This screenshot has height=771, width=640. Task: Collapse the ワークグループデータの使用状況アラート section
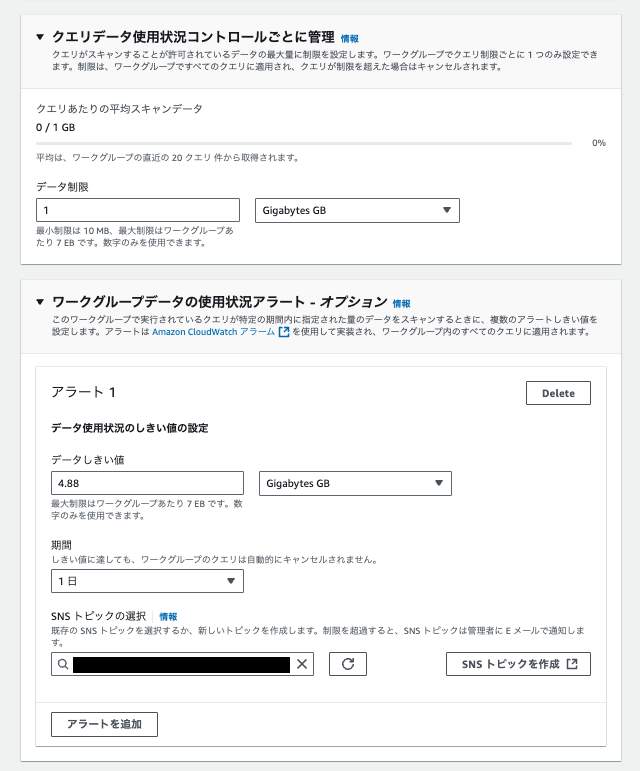40,302
